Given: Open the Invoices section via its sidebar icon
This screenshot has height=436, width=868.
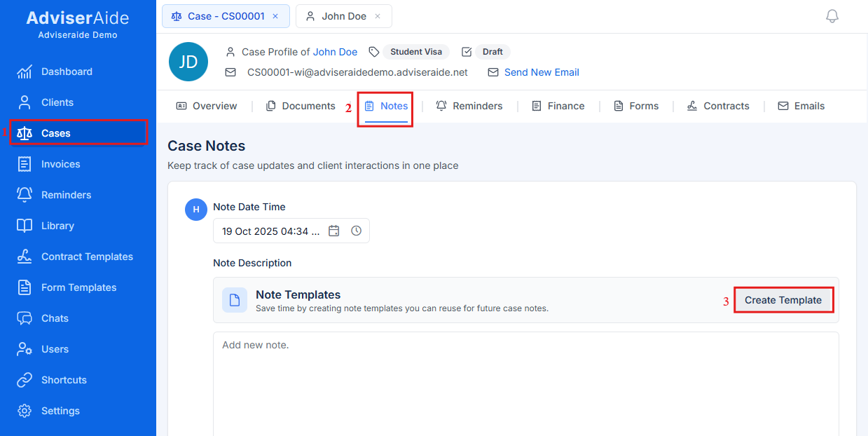Looking at the screenshot, I should click(x=23, y=164).
